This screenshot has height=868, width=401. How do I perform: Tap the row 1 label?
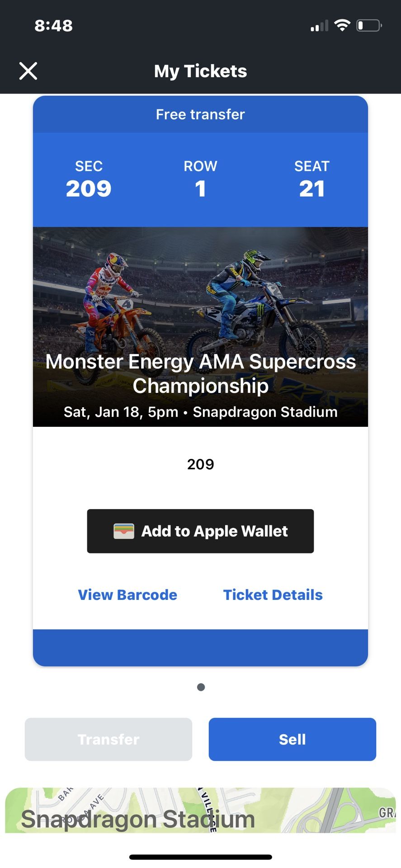[x=200, y=180]
